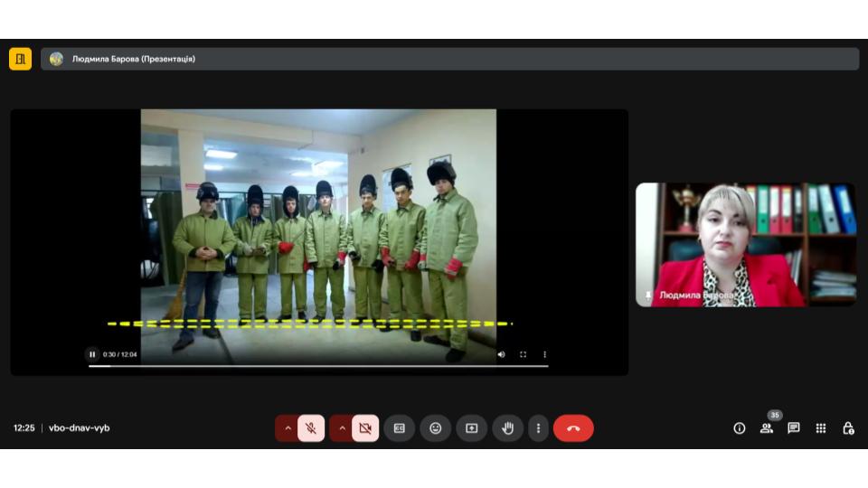The image size is (868, 488).
Task: Show the participants list
Action: click(766, 428)
